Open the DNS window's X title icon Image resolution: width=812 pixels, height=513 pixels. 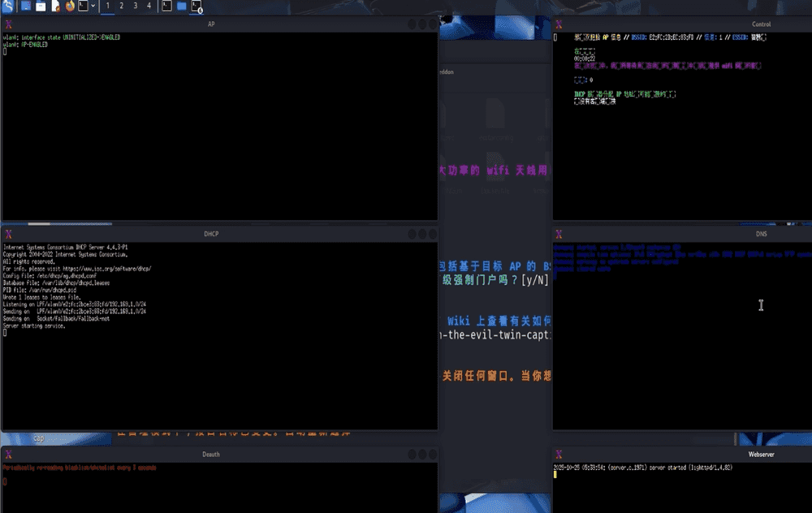(x=559, y=234)
